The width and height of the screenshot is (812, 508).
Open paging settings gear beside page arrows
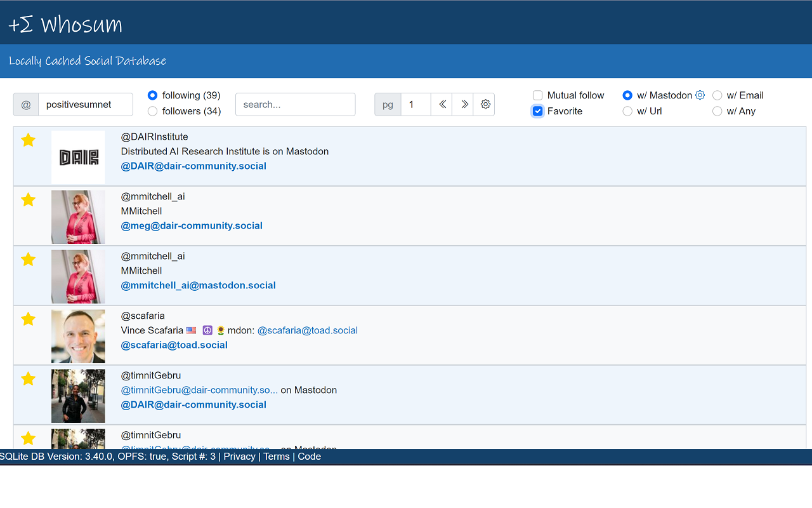click(485, 104)
